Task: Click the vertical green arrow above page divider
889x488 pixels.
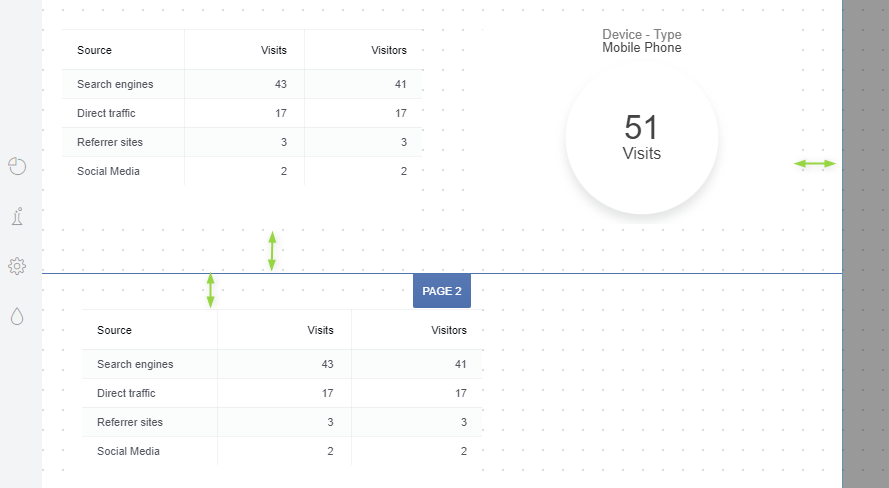Action: [x=272, y=250]
